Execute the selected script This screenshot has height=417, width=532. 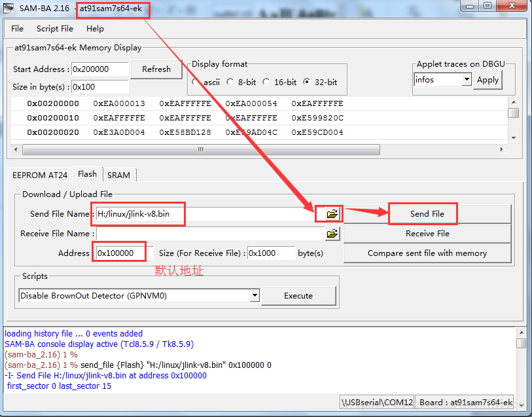(x=298, y=295)
